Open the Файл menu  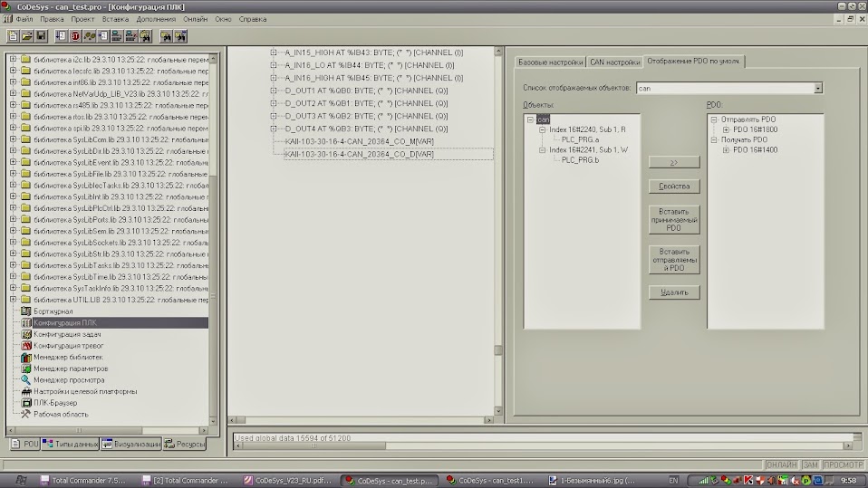tap(24, 19)
